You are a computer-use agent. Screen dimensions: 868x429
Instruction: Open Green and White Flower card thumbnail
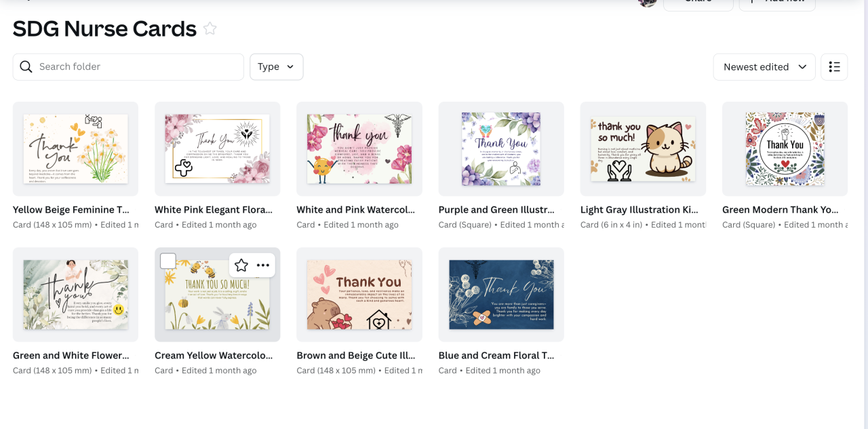point(75,295)
